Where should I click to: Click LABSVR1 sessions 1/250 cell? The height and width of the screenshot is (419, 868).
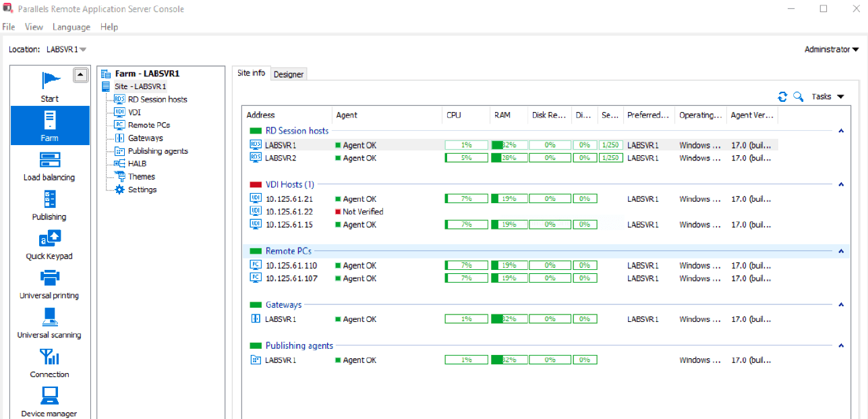(610, 145)
